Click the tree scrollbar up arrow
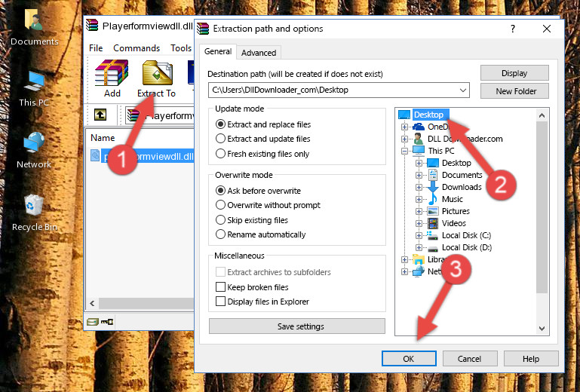 click(x=542, y=115)
